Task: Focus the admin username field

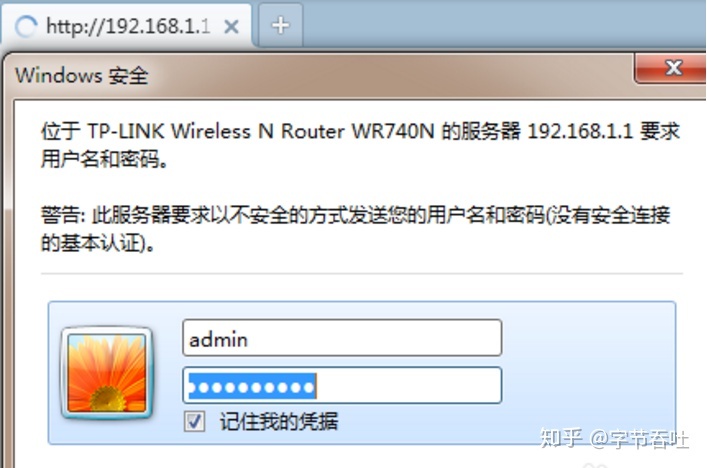Action: [342, 338]
